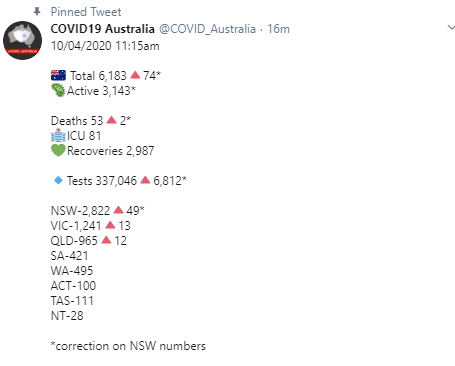Click the hospital emoji by ICU
The image size is (455, 366).
tap(58, 135)
